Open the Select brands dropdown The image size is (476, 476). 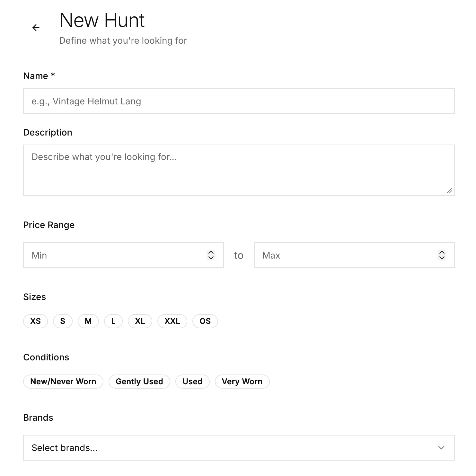[x=239, y=447]
